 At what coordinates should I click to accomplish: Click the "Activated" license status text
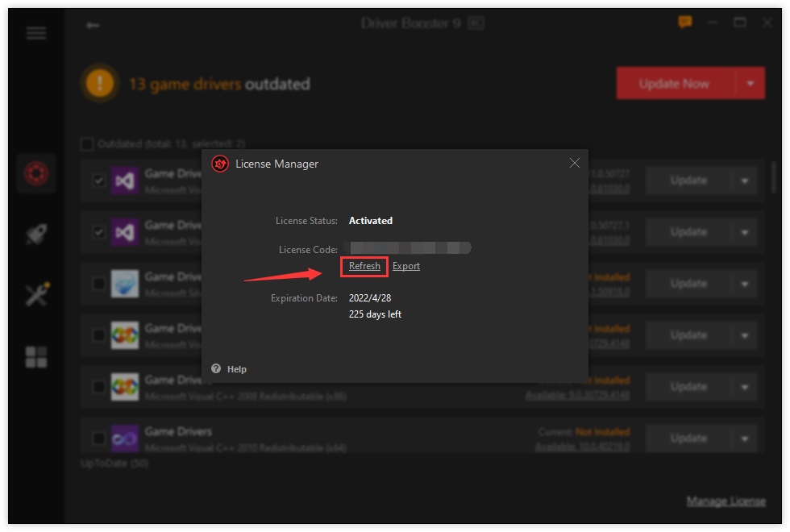(370, 221)
